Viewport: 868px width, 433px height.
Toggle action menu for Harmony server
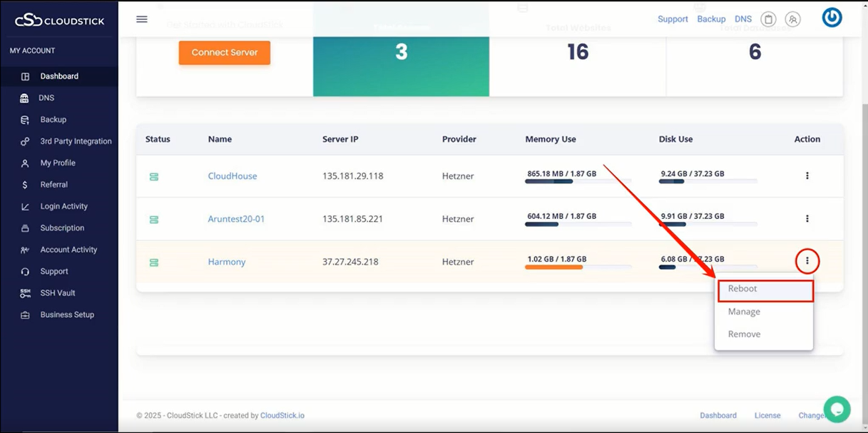coord(807,261)
